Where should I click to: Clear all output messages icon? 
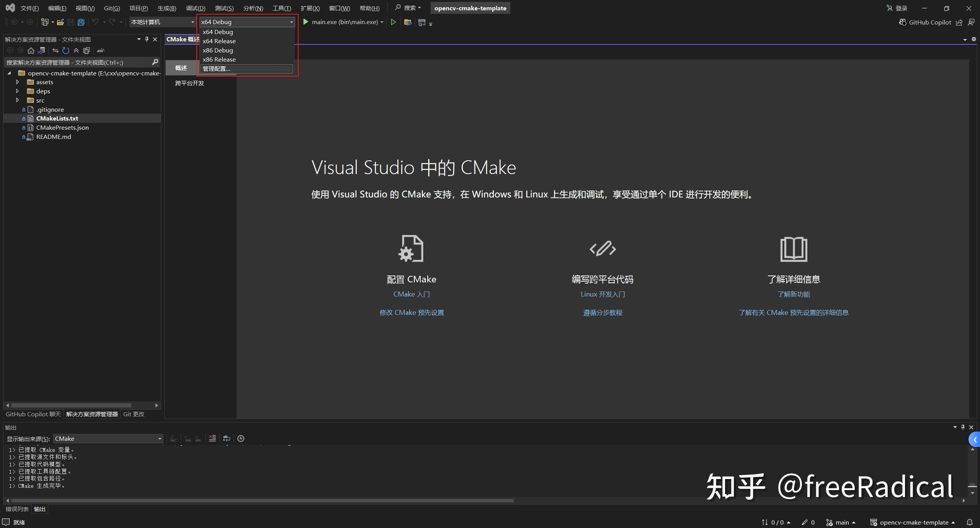[x=212, y=438]
